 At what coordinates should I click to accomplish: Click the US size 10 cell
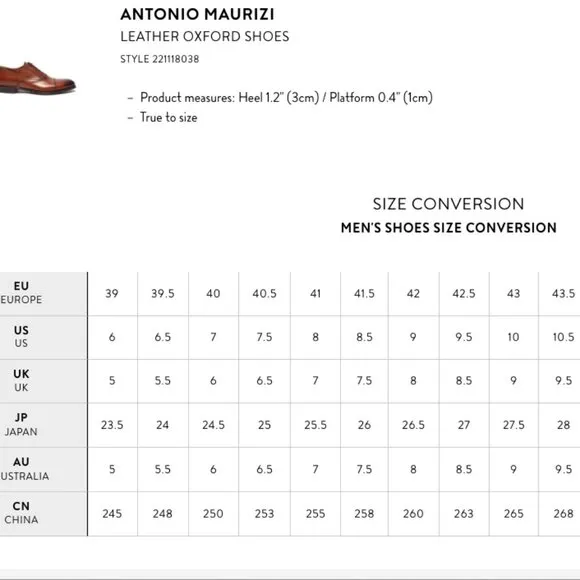(x=513, y=337)
